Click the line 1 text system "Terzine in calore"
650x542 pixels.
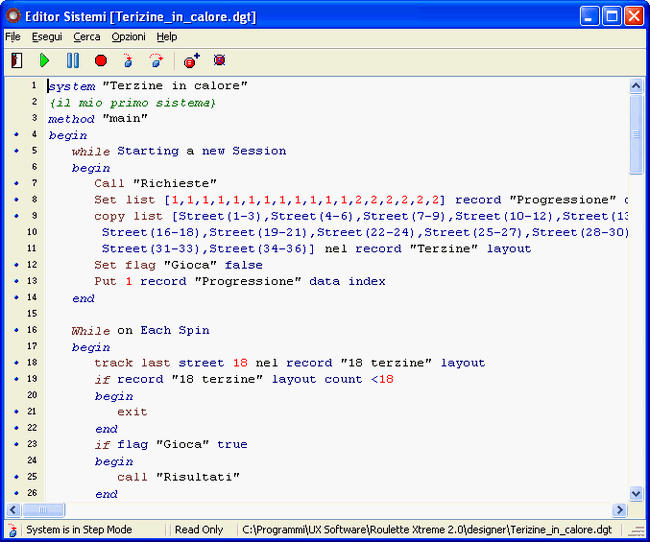tap(148, 86)
